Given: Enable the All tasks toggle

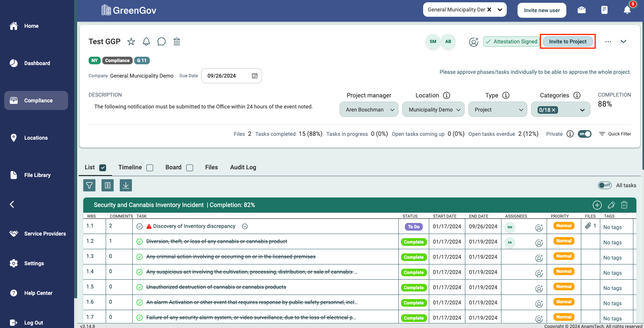Looking at the screenshot, I should pos(604,185).
